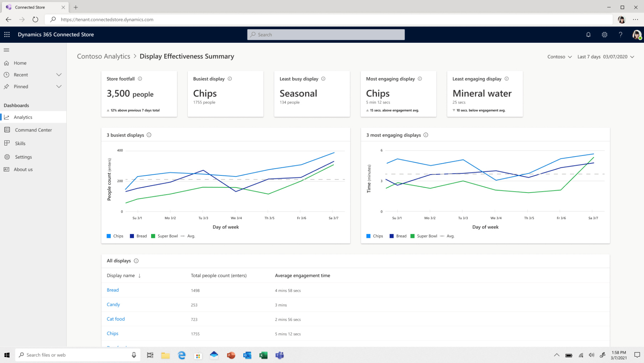Navigate to Contoso Analytics breadcrumb

103,56
